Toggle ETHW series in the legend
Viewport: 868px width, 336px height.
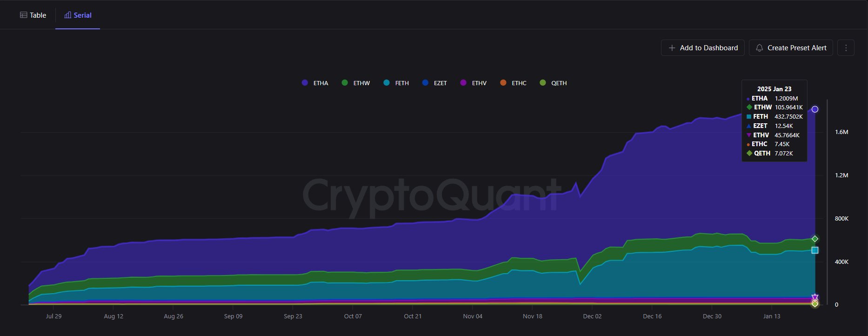356,83
